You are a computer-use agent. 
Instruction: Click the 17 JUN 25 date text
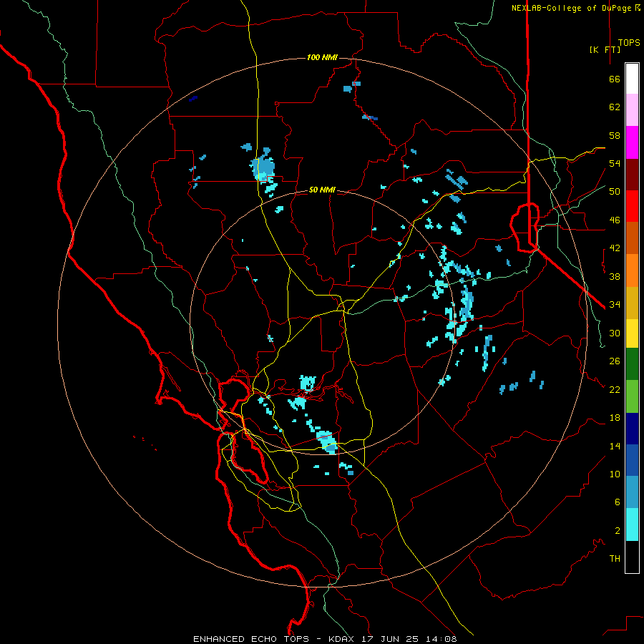(392, 639)
